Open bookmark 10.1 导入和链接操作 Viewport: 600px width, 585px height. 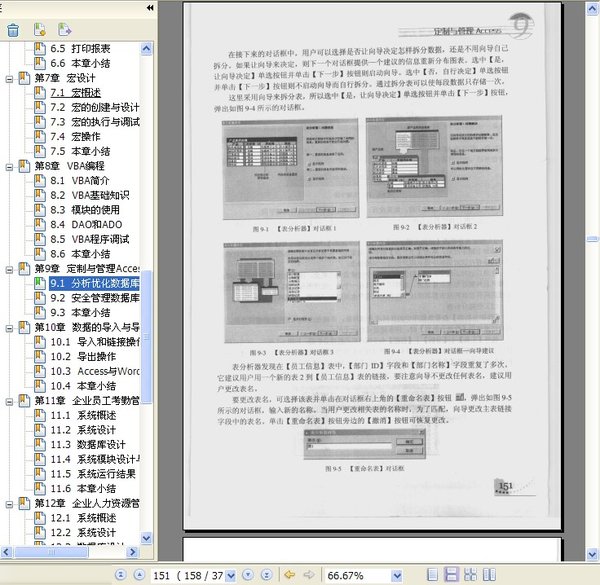pyautogui.click(x=95, y=342)
